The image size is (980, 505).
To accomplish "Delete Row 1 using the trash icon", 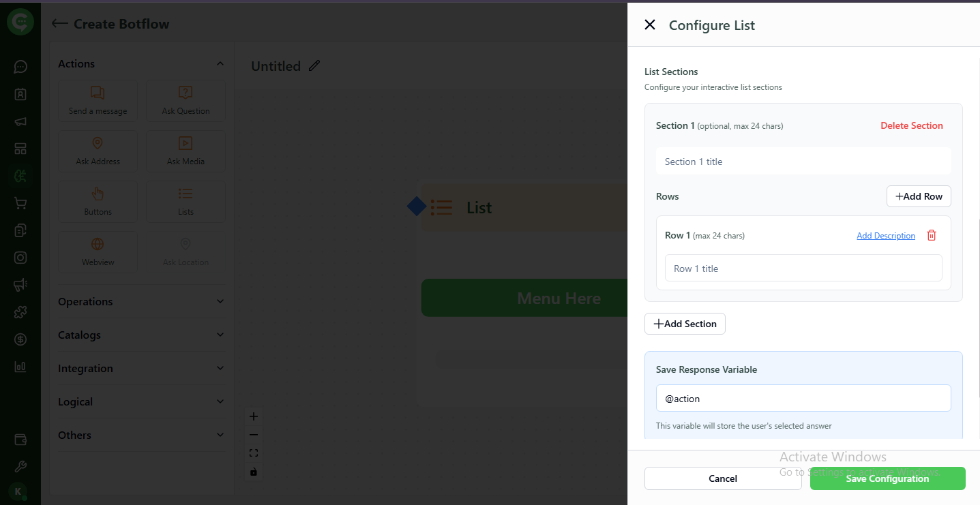I will point(932,235).
